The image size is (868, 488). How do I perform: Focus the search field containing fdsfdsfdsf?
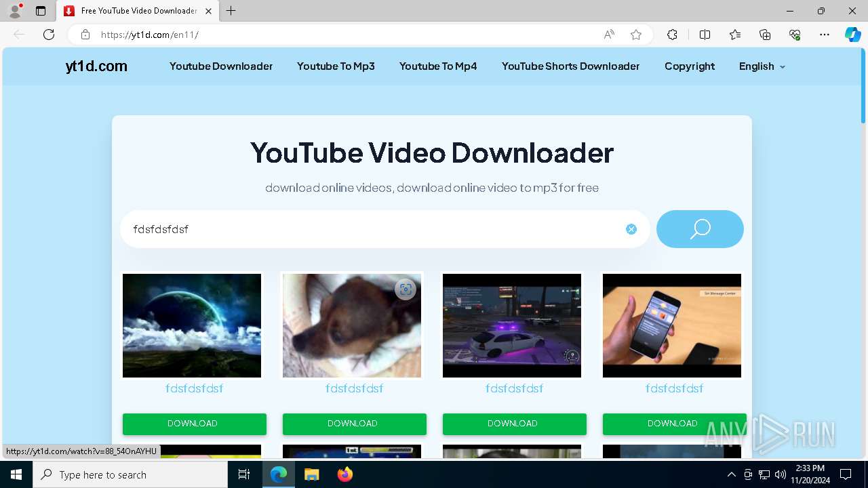pyautogui.click(x=384, y=229)
